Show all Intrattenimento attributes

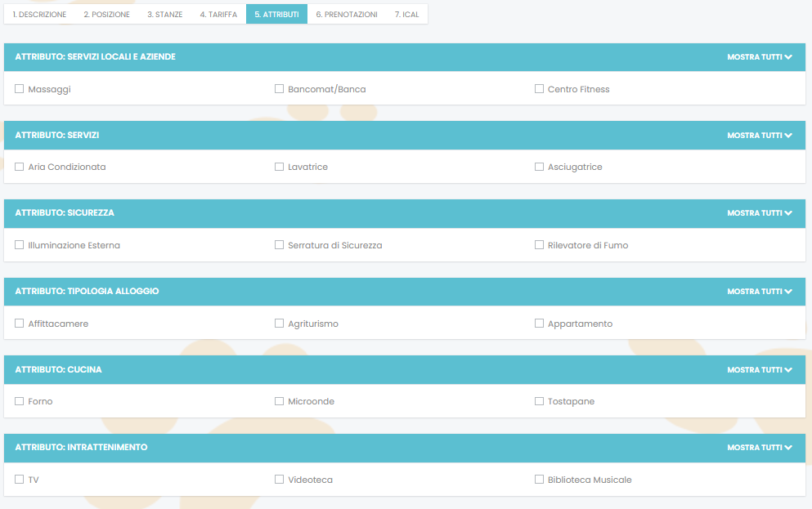coord(760,448)
